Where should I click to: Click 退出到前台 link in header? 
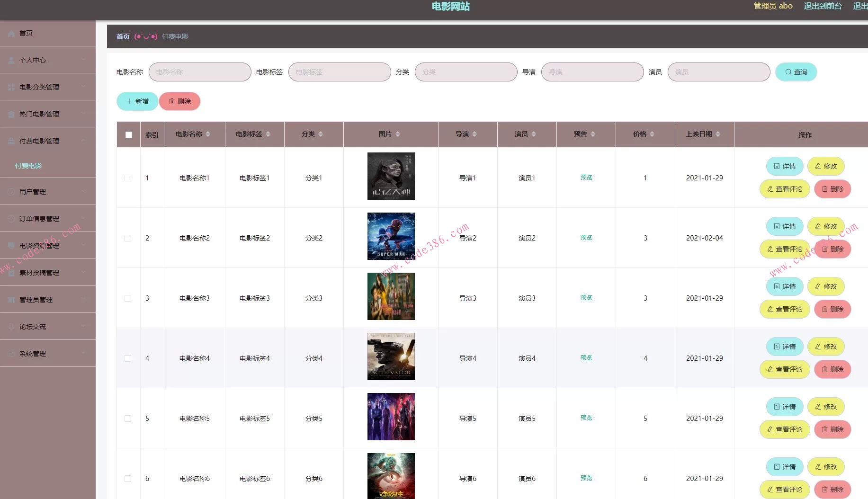tap(823, 6)
